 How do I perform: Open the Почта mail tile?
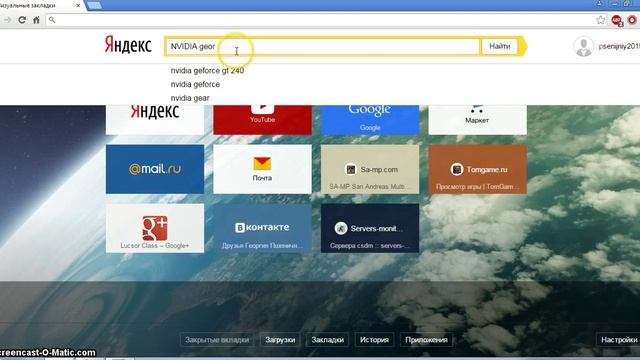(262, 169)
